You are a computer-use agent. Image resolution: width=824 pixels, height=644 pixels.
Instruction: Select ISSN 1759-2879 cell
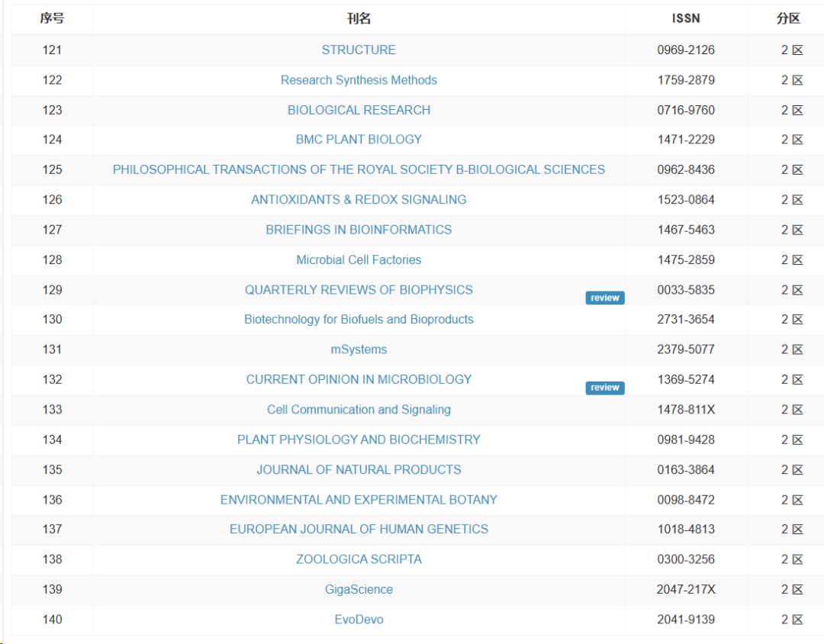686,80
